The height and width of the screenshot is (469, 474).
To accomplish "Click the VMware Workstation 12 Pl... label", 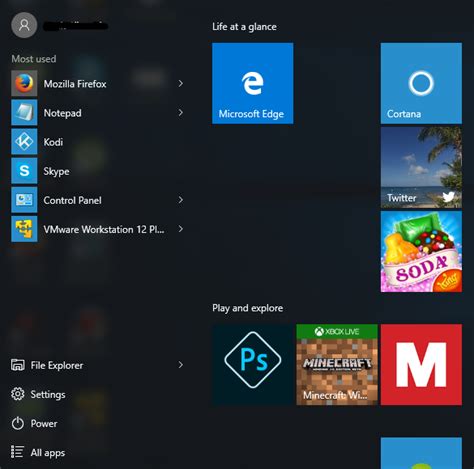I will tap(104, 229).
